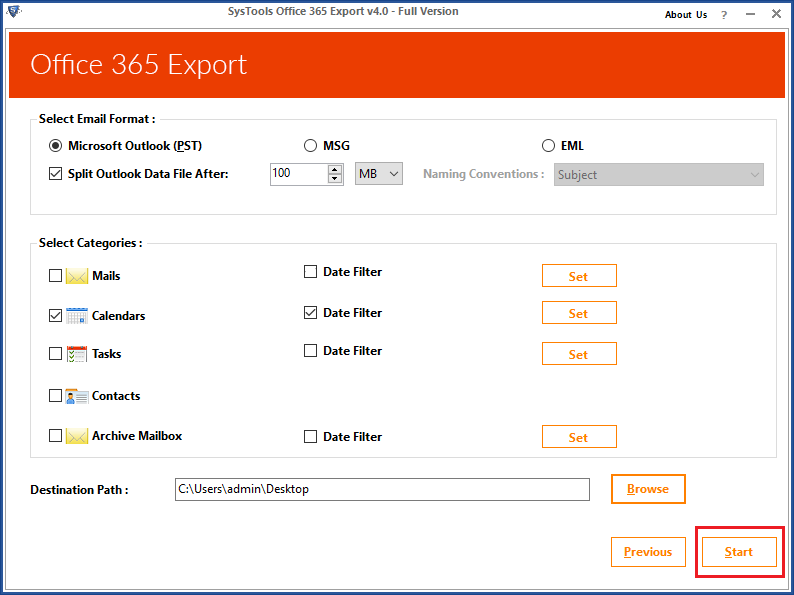
Task: Click the Calendars label text
Action: (118, 315)
